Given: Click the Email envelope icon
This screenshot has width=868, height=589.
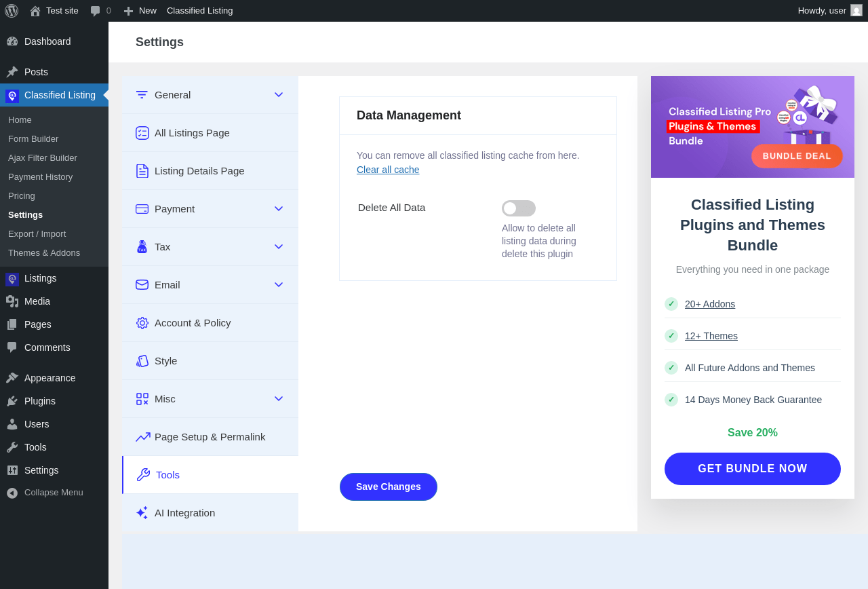Looking at the screenshot, I should pyautogui.click(x=142, y=285).
